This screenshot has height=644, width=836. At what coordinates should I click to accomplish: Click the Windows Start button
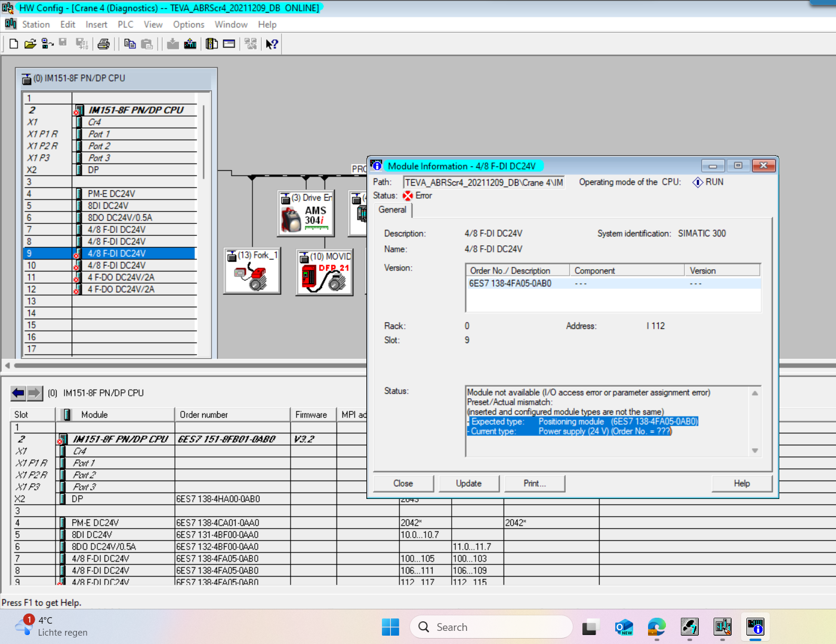pos(390,627)
